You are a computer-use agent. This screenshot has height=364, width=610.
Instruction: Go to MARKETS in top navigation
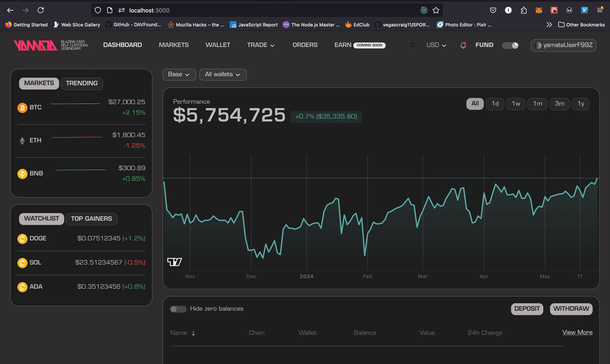pyautogui.click(x=174, y=45)
